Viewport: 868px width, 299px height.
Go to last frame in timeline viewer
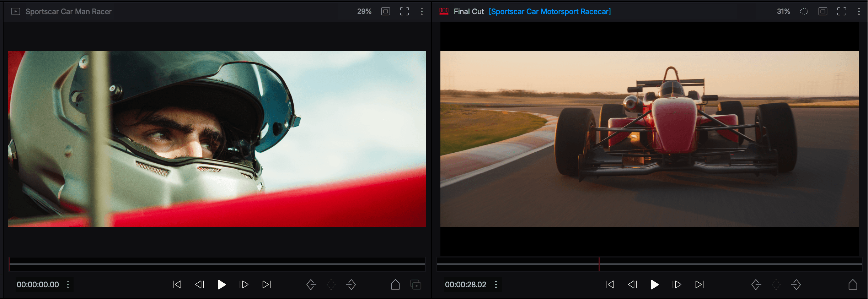700,284
